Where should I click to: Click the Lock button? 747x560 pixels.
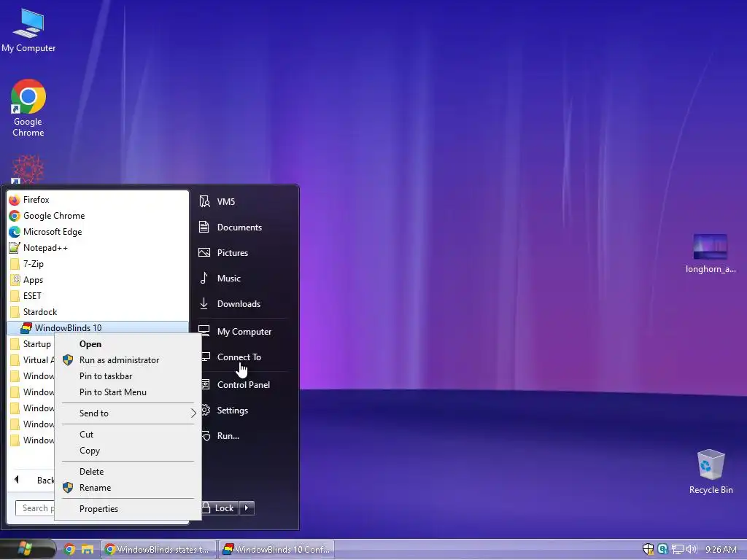point(219,508)
